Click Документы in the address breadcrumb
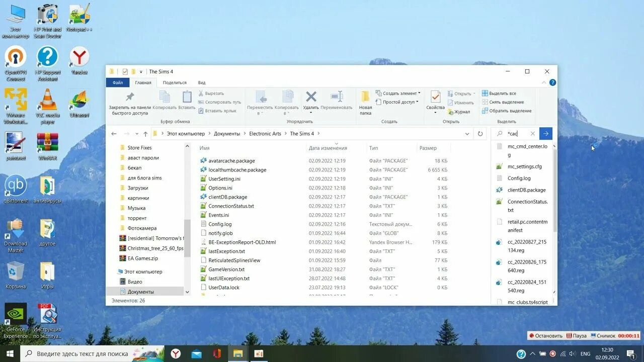 coord(227,134)
